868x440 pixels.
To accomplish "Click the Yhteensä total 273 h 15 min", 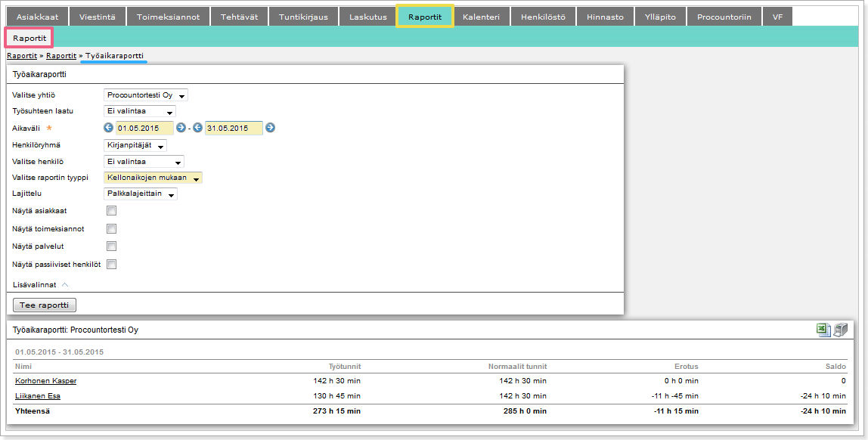I will [x=336, y=411].
